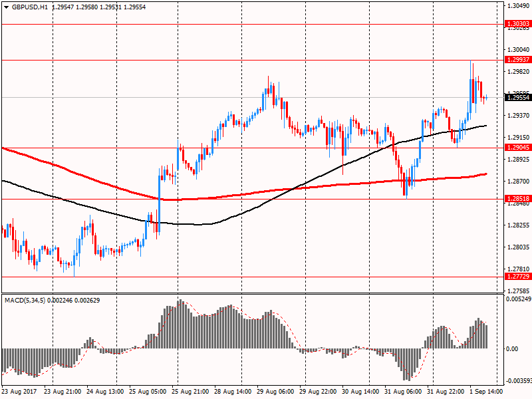Click the 25 Aug 05:00 time axis label
Viewport: 532px width, 399px height.
[x=148, y=392]
